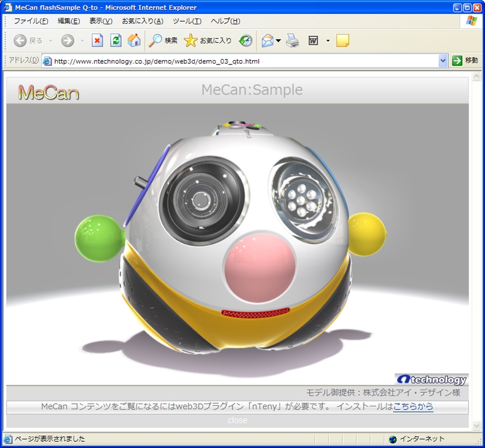Click the yellow note icon in toolbar
Viewport: 485px width, 448px height.
click(342, 41)
